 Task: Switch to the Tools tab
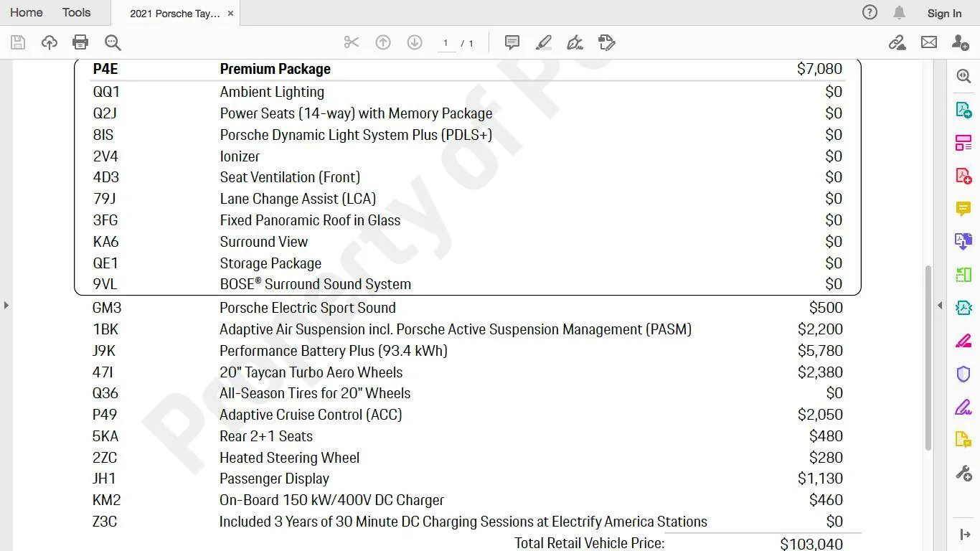pos(76,12)
